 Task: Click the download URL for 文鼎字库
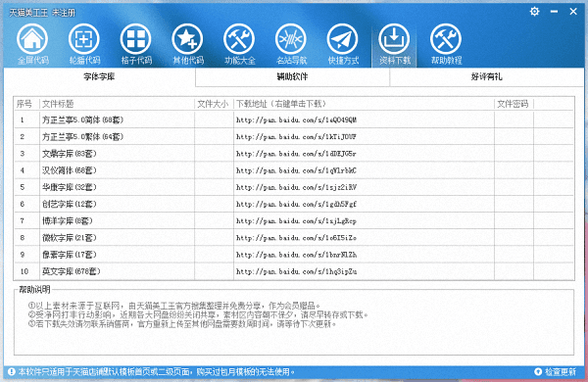(x=296, y=154)
